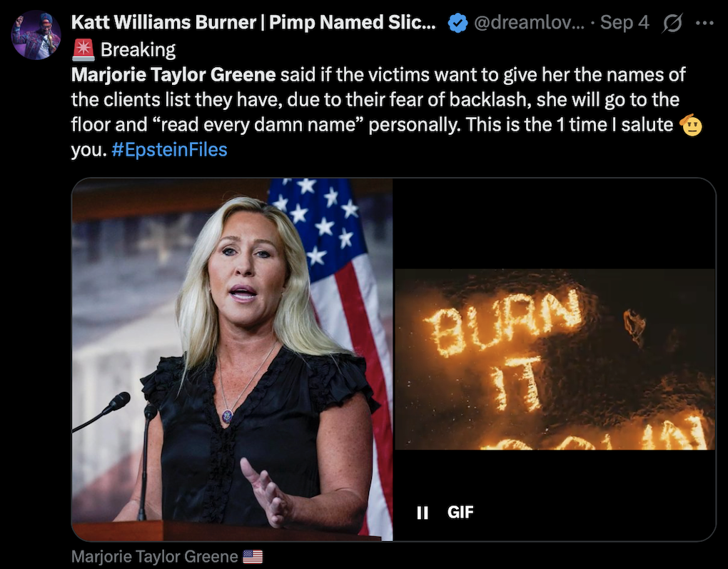Click the US flag emoji in caption

point(253,556)
